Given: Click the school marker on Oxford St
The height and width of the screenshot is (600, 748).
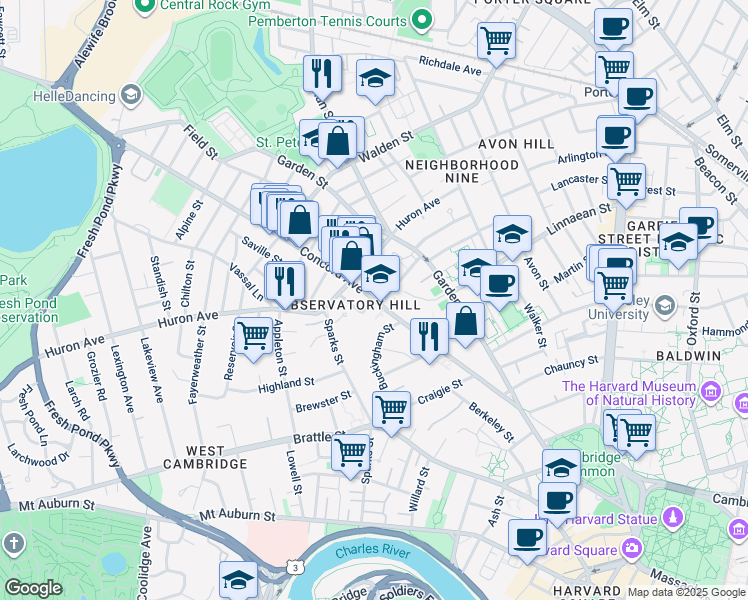Looking at the screenshot, I should [678, 243].
